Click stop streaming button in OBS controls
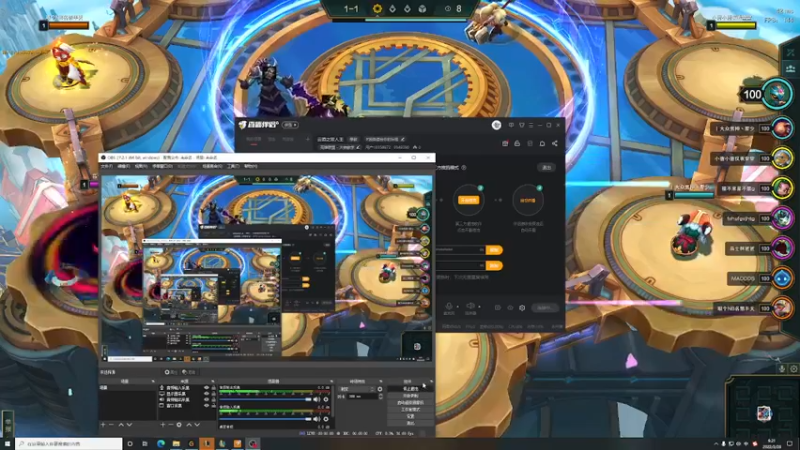The width and height of the screenshot is (800, 450). coord(410,389)
